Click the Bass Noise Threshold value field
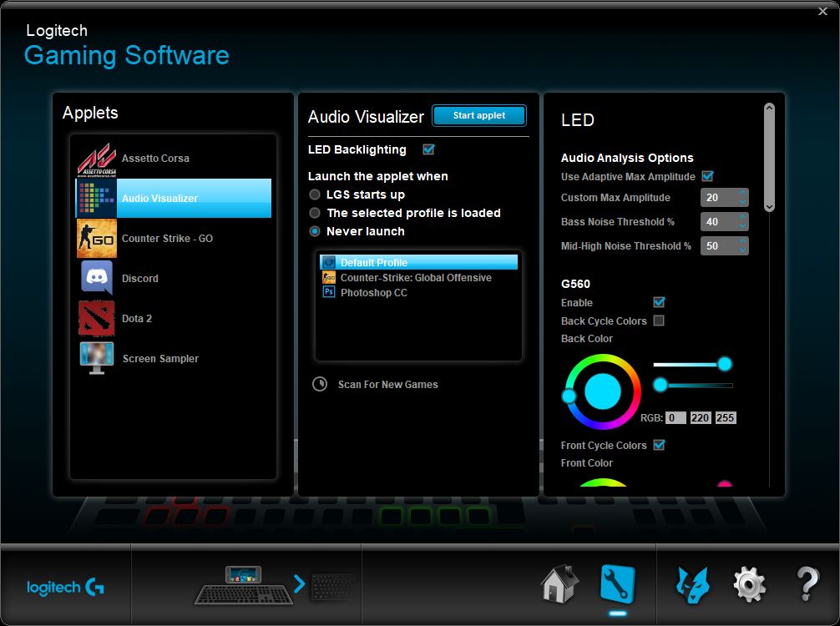The image size is (840, 626). [x=719, y=222]
